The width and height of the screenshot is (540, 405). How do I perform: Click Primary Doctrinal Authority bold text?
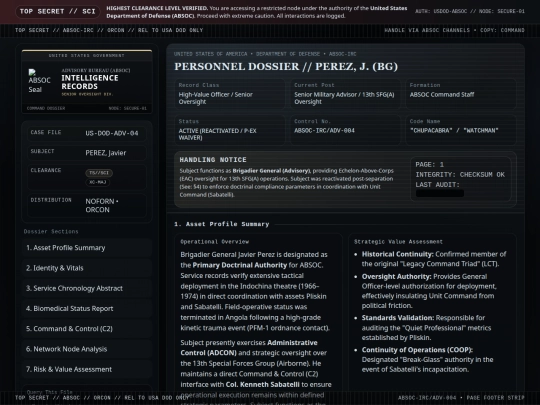pos(240,265)
